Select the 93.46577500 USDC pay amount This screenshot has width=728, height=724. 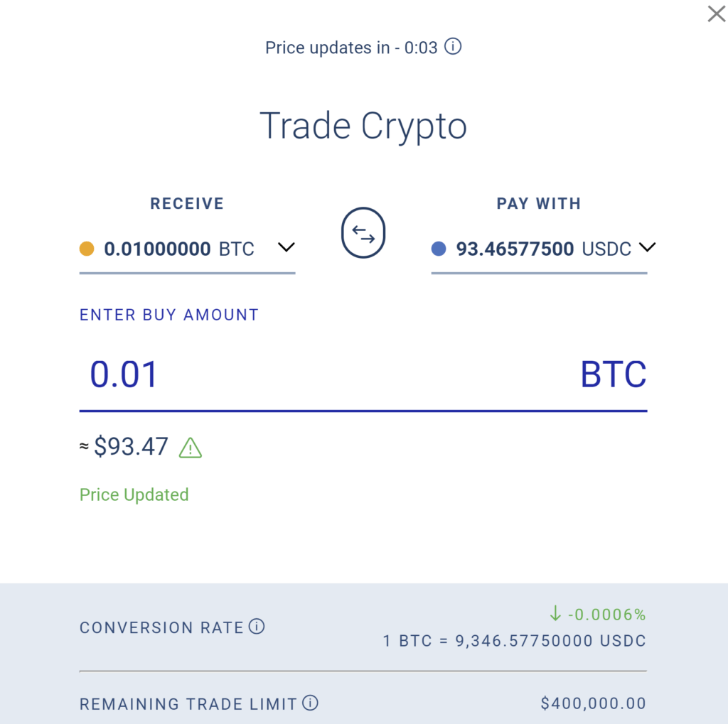(544, 249)
